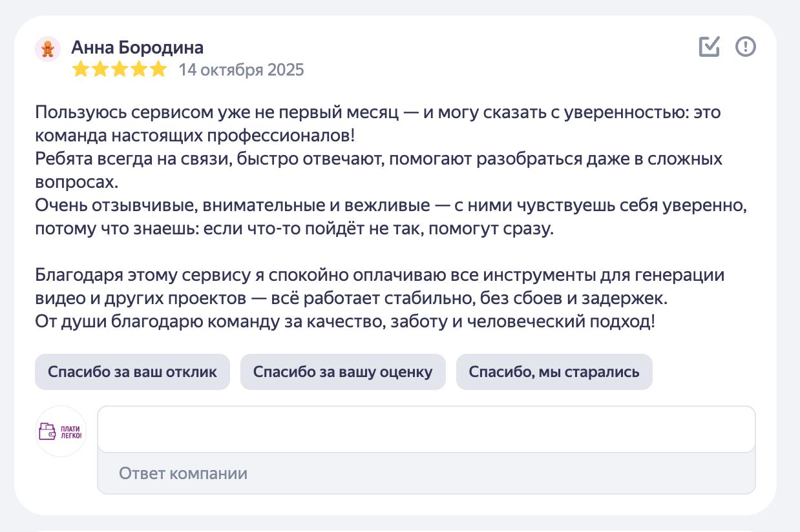Click the fourth rating star

(138, 70)
